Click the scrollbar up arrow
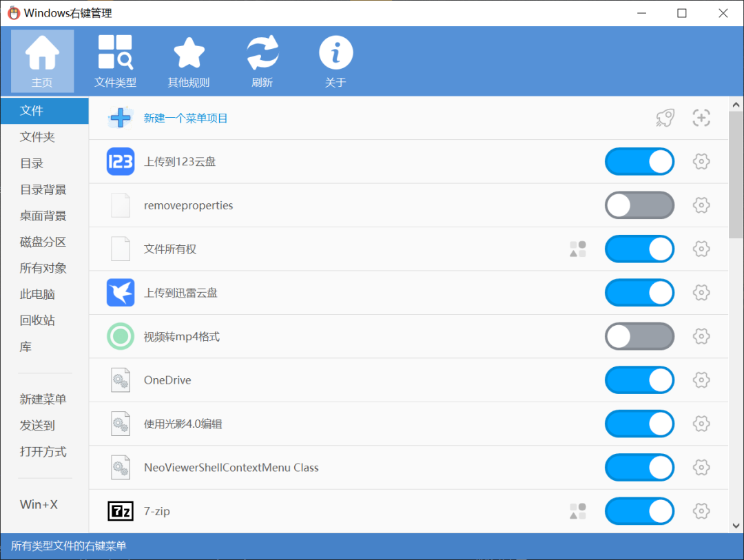744x560 pixels. click(x=736, y=105)
